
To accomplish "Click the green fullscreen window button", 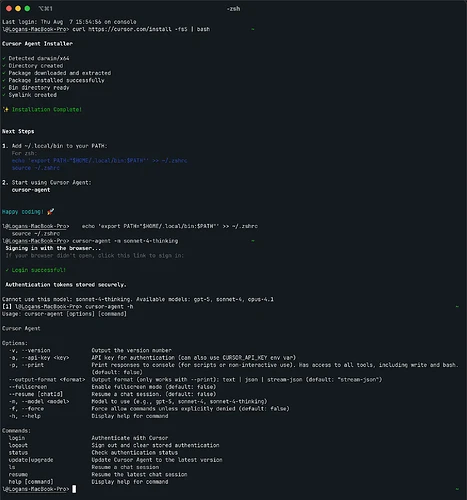I will [x=27, y=9].
